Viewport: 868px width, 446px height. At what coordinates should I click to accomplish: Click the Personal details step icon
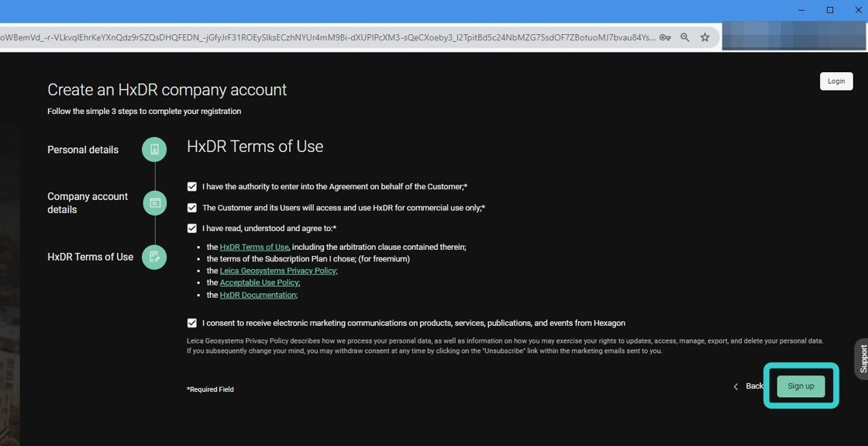(154, 150)
